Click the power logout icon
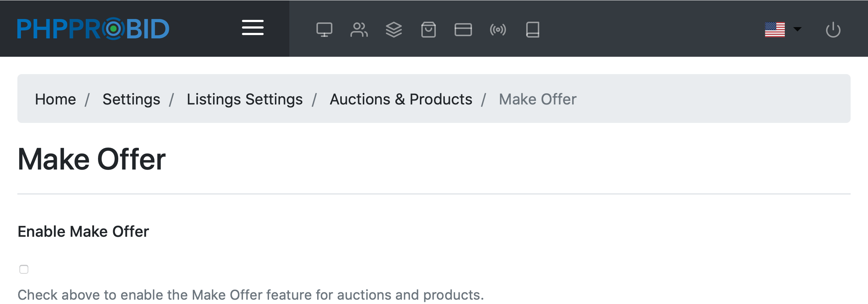This screenshot has height=304, width=868. [x=833, y=30]
